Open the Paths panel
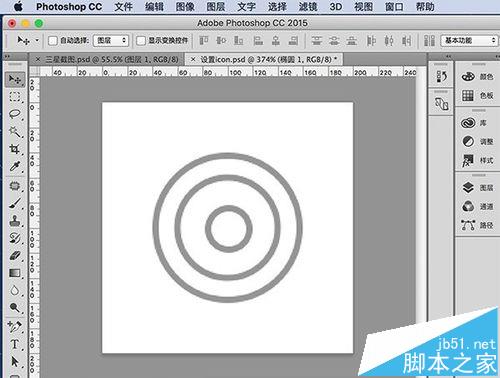 477,225
